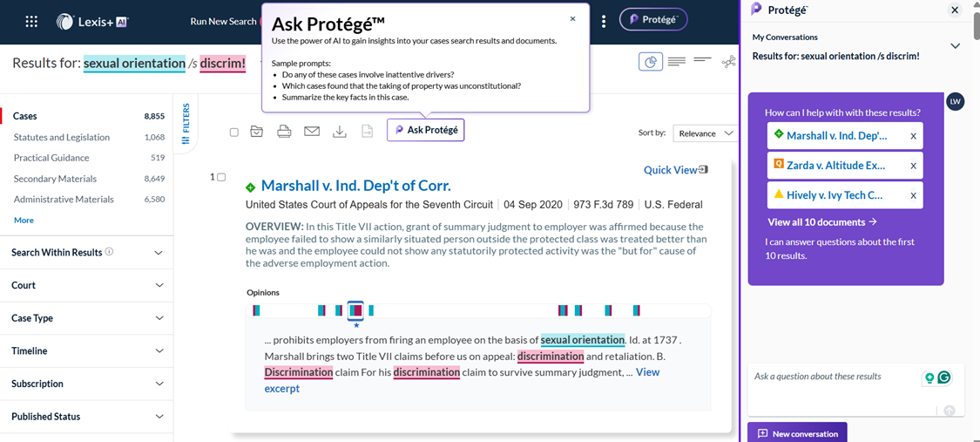Expand the Timeline filter section
Viewport: 980px width, 442px height.
[87, 350]
